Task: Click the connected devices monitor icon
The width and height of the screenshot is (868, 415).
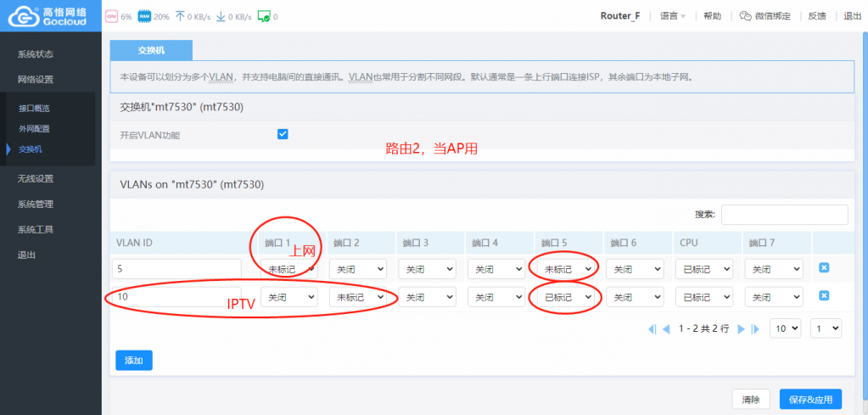Action: click(x=263, y=16)
